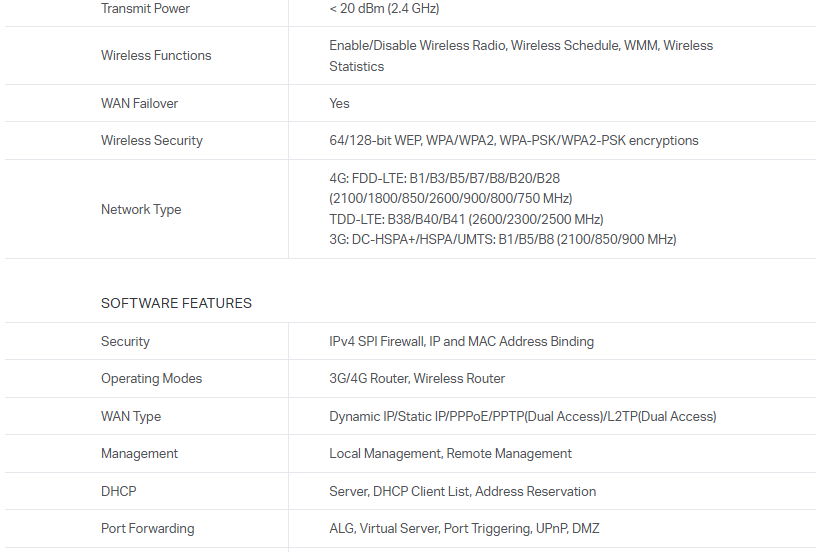Viewport: 817px width, 552px height.
Task: Click the TDD-LTE B38/B40/B41 line
Action: click(x=466, y=219)
